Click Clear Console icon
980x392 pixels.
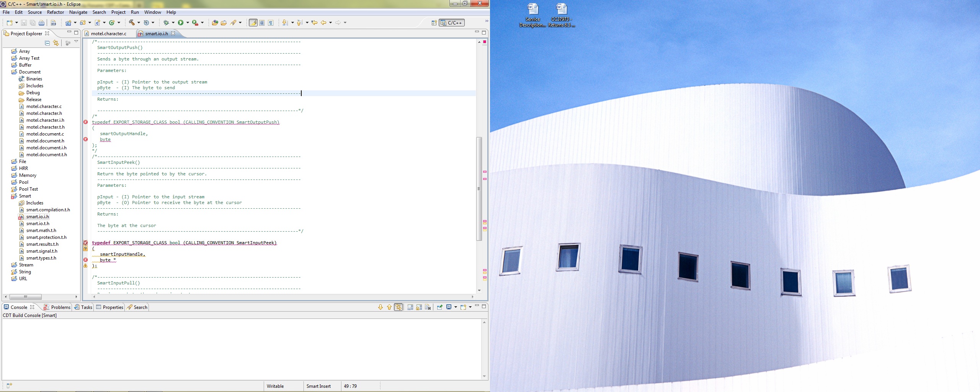[428, 307]
